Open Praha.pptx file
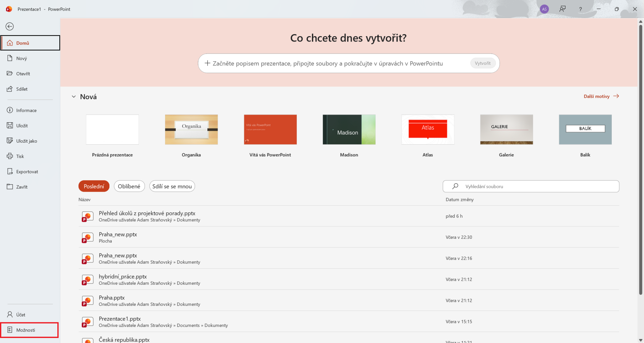 point(349,301)
